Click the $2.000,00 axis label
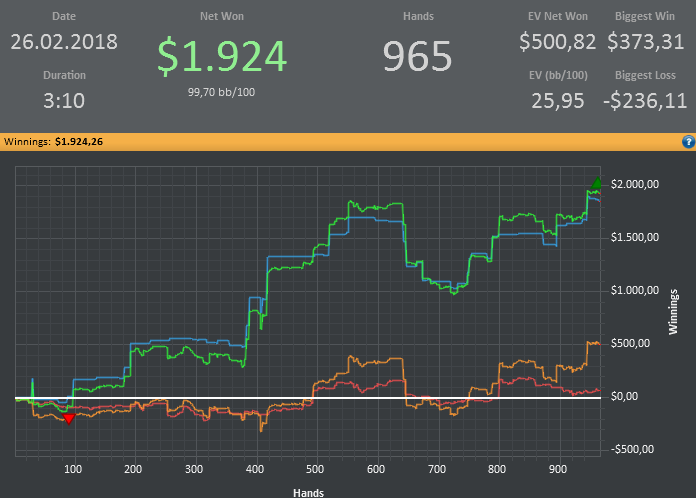This screenshot has height=498, width=696. (635, 184)
